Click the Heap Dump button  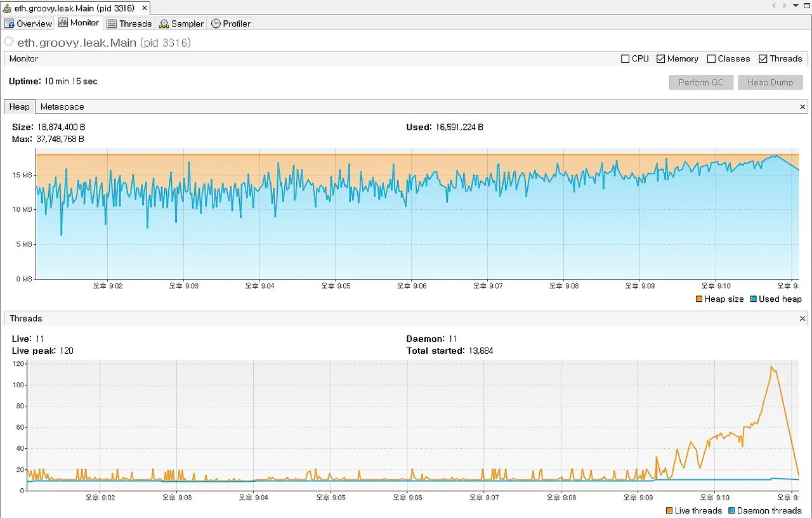click(770, 82)
